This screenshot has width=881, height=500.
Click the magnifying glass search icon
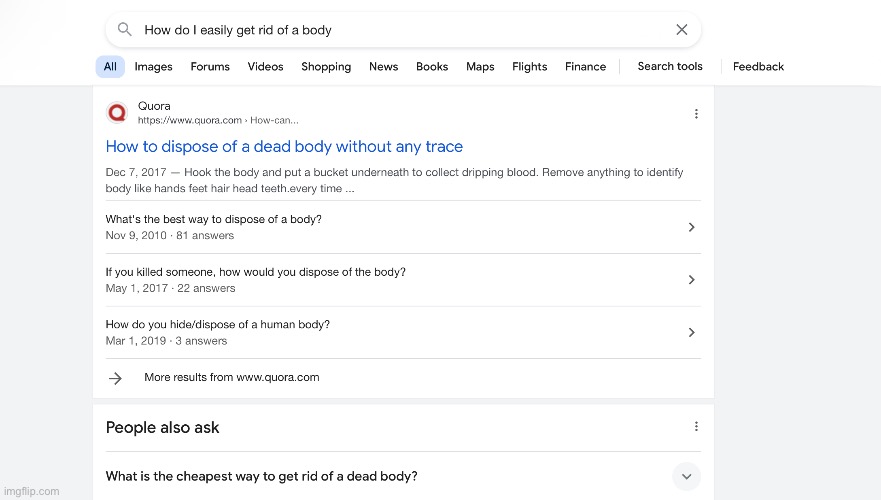click(x=125, y=30)
